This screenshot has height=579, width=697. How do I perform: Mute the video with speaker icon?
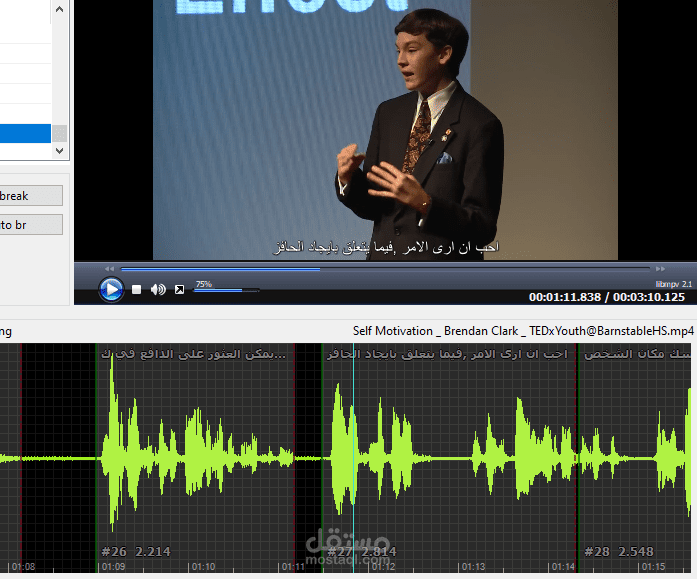[158, 290]
